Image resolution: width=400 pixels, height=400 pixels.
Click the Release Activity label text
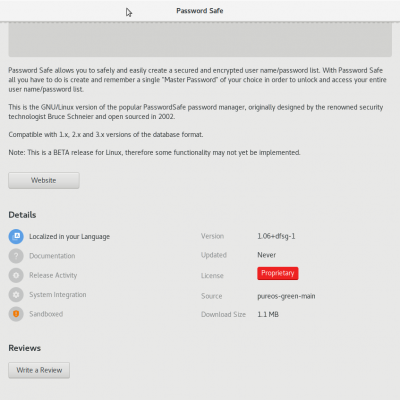[x=53, y=275]
